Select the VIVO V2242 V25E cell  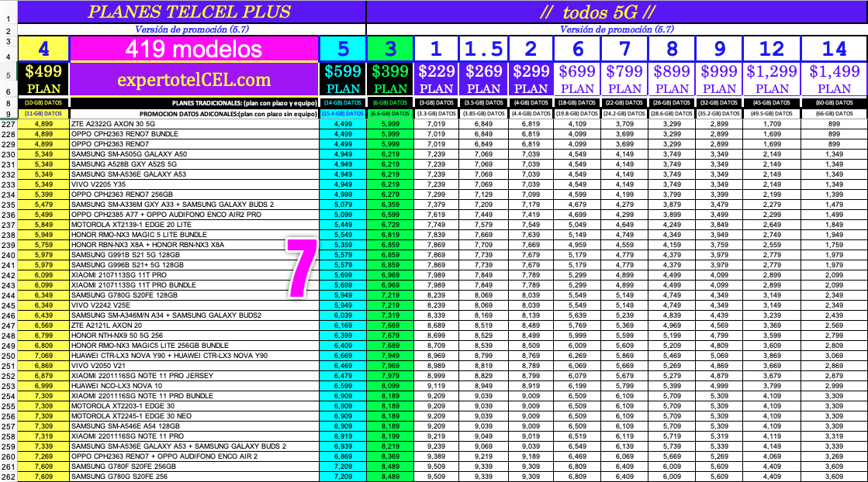tap(194, 305)
